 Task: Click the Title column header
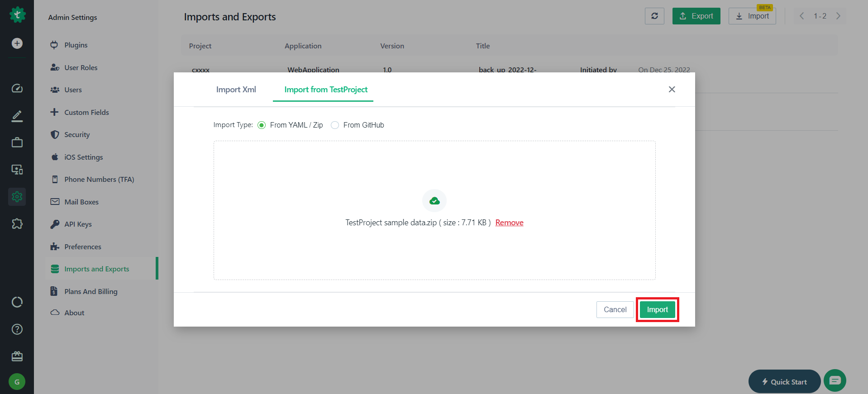coord(483,46)
